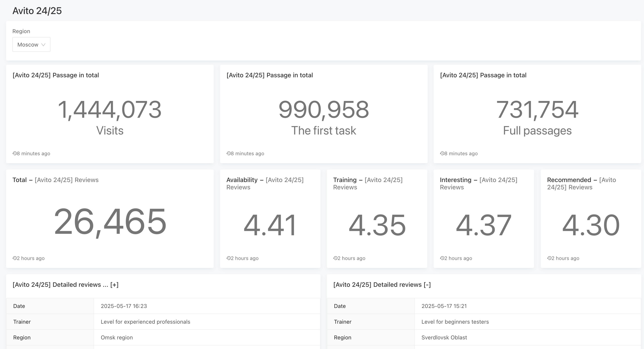Click clock icon on Training Reviews card
Screen dimensions: 644x349
click(335, 258)
